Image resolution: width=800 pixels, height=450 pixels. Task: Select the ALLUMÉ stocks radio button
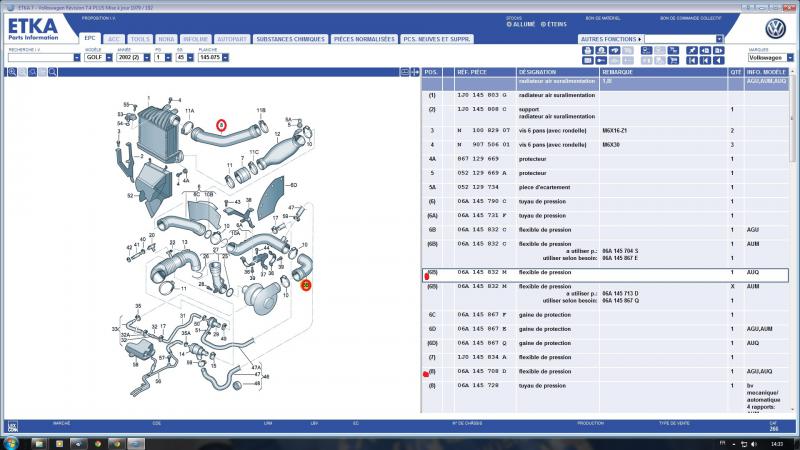[x=509, y=24]
